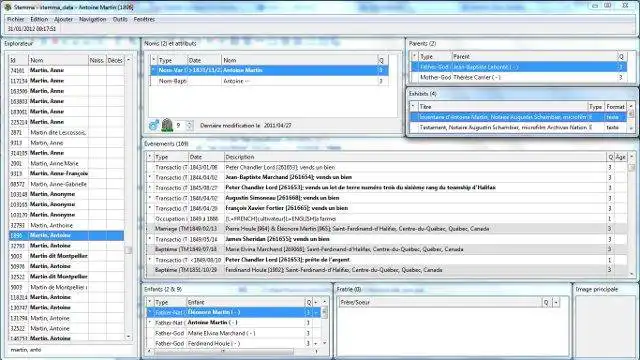Select the exhibit 'Inventaire d'Antoine Martin'

pyautogui.click(x=519, y=117)
